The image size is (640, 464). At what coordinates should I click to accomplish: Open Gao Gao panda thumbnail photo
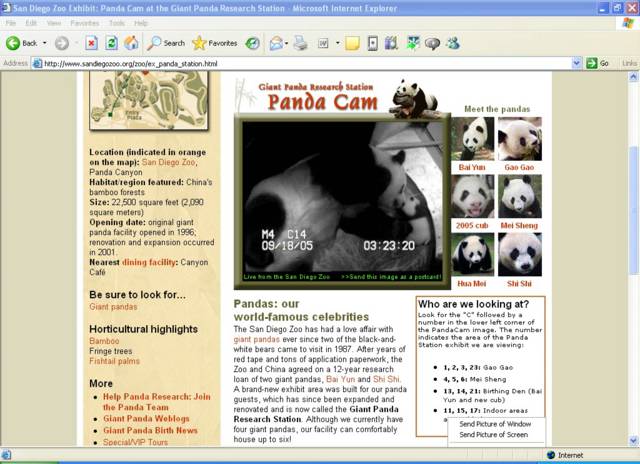coord(520,139)
